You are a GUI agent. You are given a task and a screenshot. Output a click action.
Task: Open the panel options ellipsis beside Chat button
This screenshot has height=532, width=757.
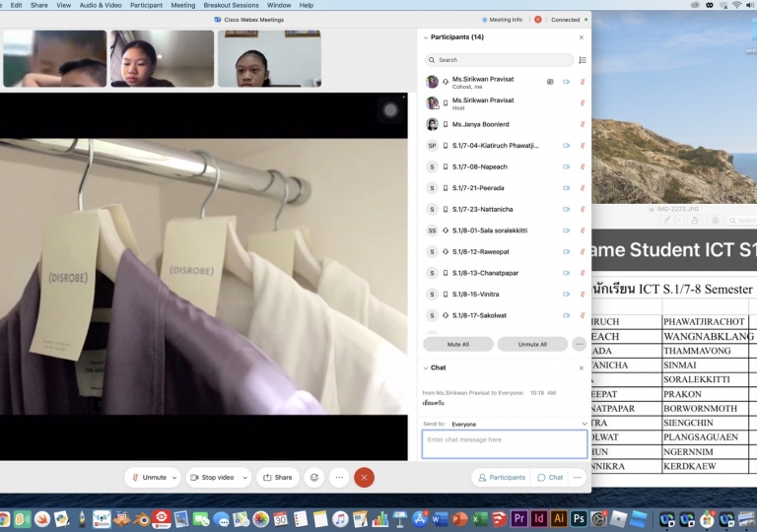577,478
